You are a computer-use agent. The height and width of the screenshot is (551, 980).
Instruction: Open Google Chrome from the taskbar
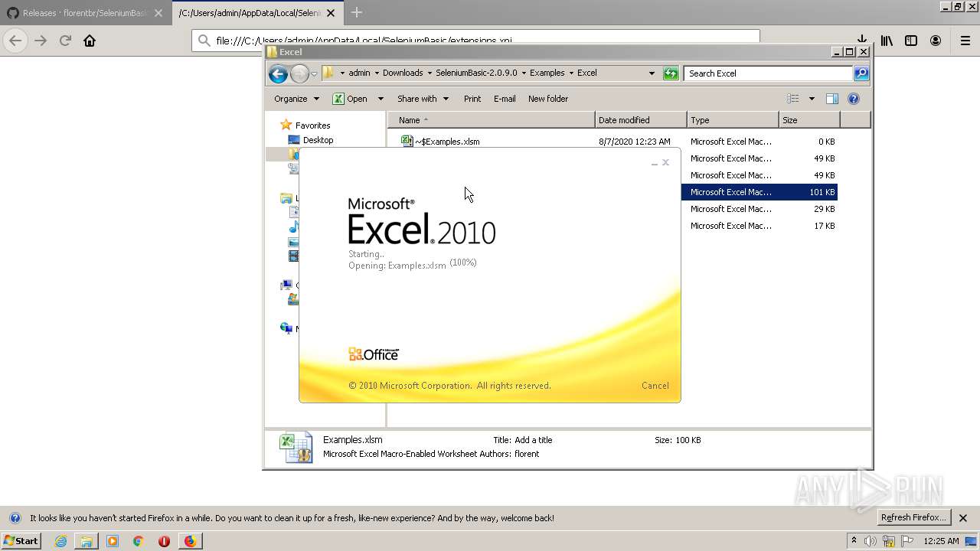click(138, 541)
